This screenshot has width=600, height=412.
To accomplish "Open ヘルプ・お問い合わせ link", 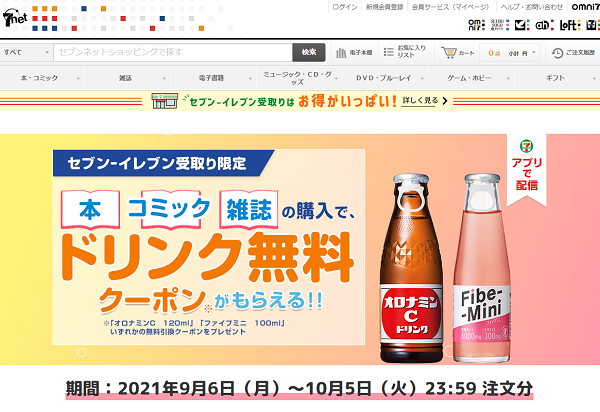I will pyautogui.click(x=532, y=7).
